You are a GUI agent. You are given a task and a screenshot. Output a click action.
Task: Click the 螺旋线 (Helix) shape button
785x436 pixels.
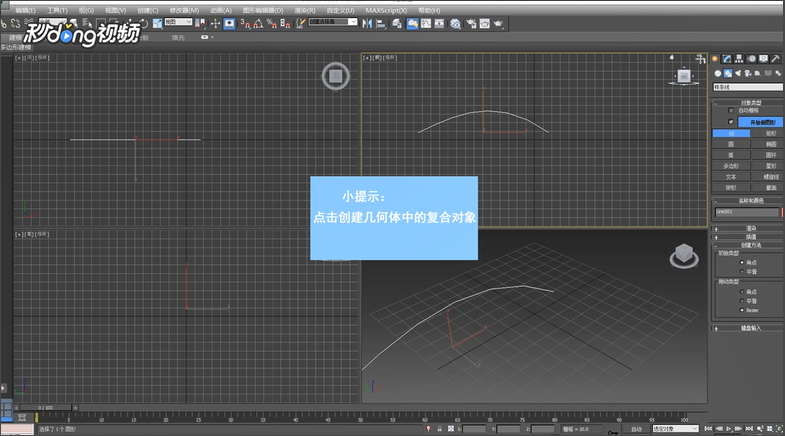[x=770, y=177]
